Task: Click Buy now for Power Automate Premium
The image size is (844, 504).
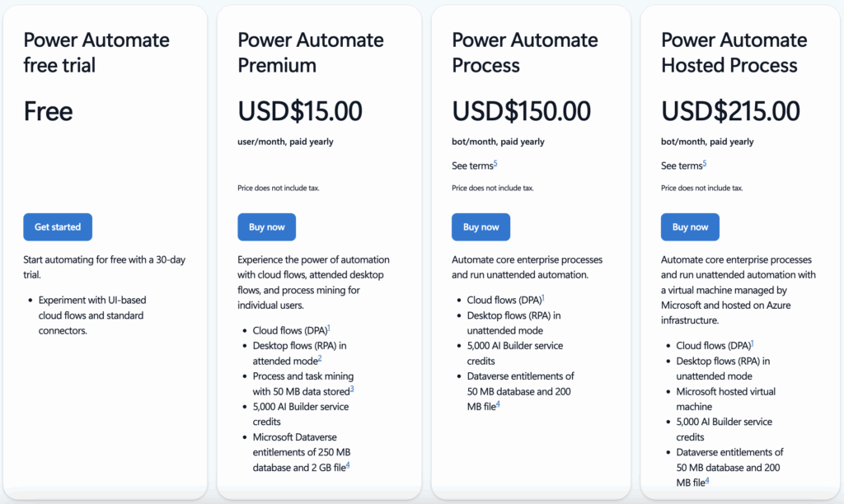Action: click(x=266, y=226)
